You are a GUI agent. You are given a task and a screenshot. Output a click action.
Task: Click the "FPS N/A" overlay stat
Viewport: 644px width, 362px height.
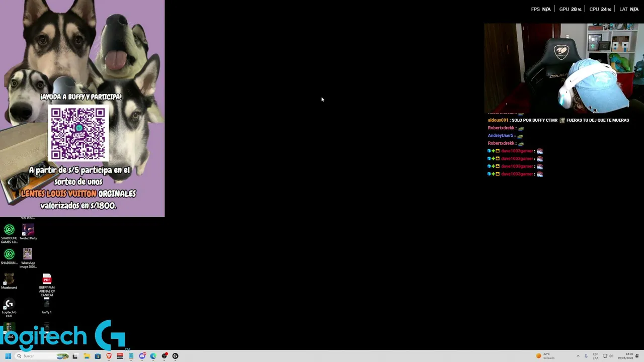(x=541, y=9)
